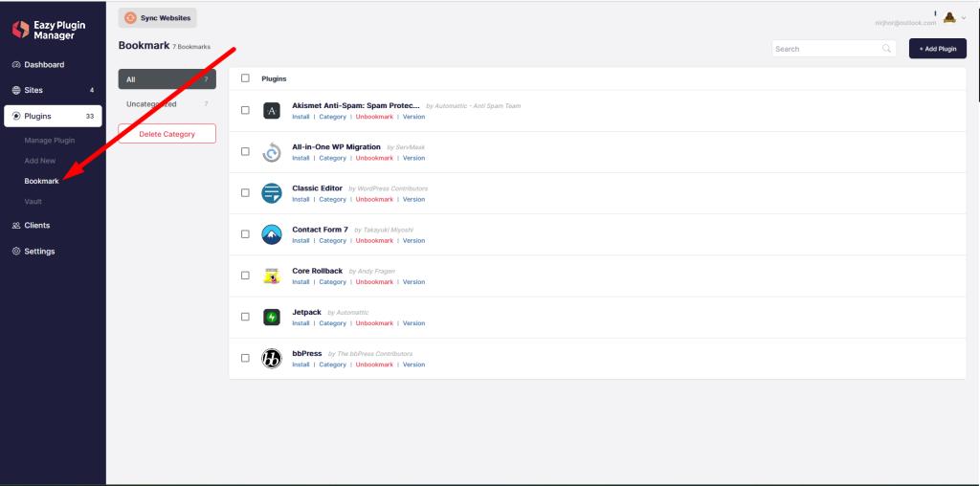Click Install for All-in-One WP Migration

pos(301,158)
